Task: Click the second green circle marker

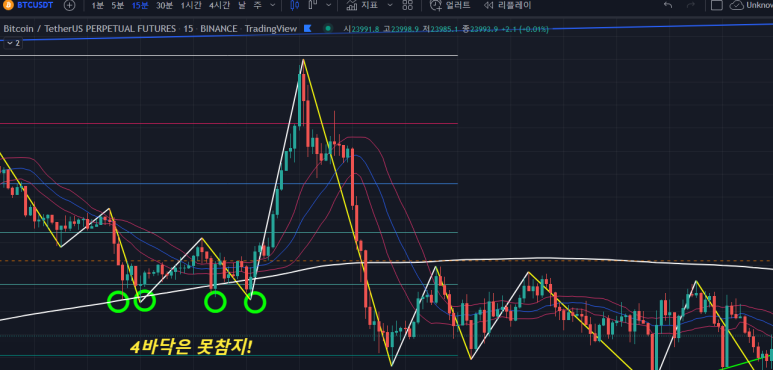Action: click(144, 301)
